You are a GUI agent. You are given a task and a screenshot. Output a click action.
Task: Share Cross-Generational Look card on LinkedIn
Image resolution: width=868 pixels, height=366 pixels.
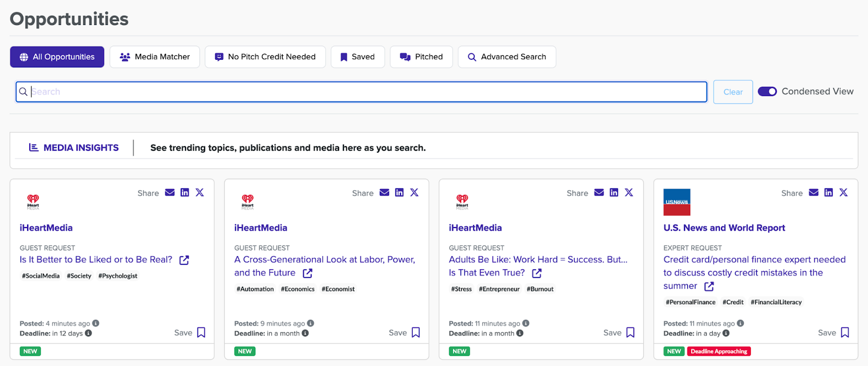point(399,193)
